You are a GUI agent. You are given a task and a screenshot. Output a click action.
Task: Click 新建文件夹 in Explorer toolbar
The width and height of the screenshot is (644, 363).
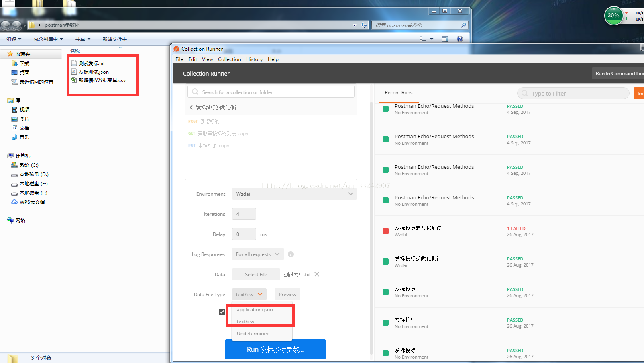click(x=114, y=39)
